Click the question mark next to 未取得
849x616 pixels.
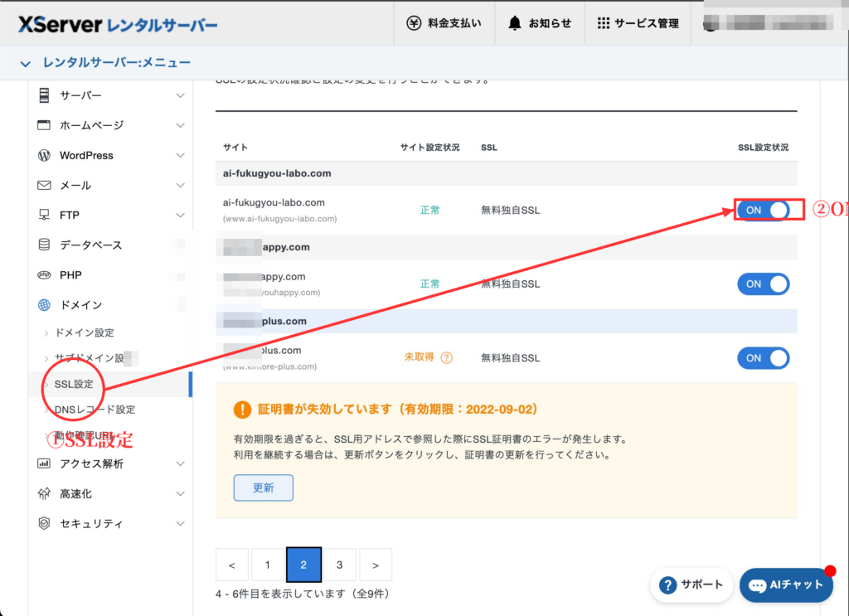446,358
